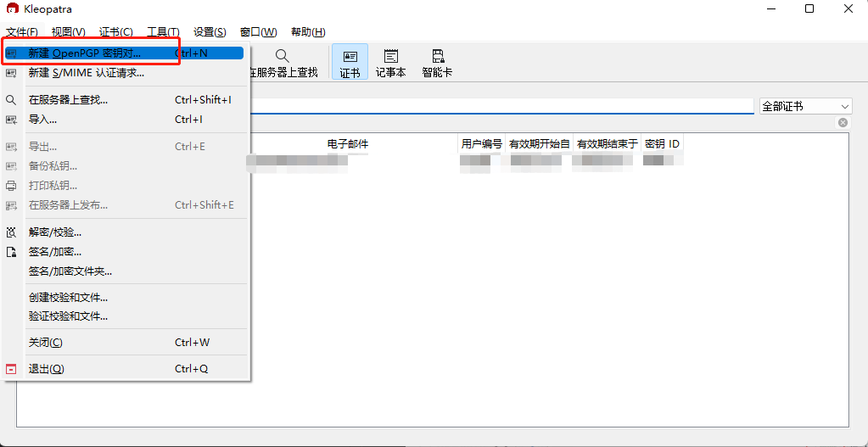This screenshot has width=868, height=447.
Task: Open the 设置(S) menu
Action: (210, 32)
